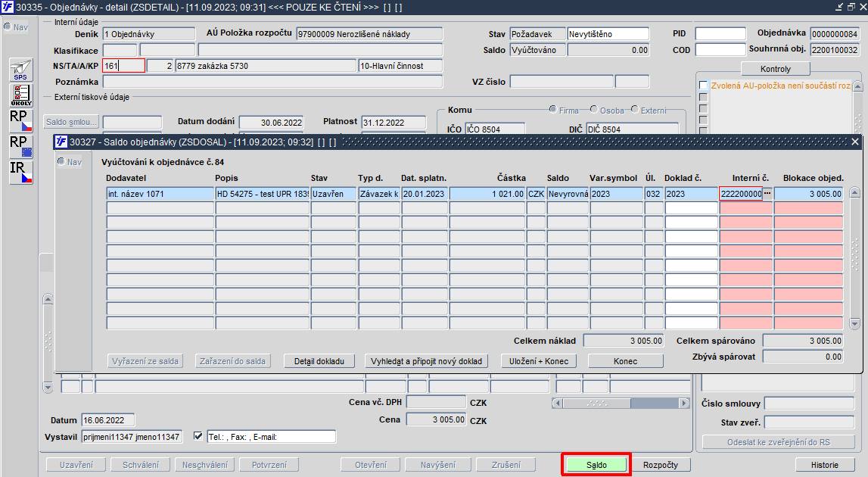Toggle the checkbox beside Vystavil contact field

198,437
